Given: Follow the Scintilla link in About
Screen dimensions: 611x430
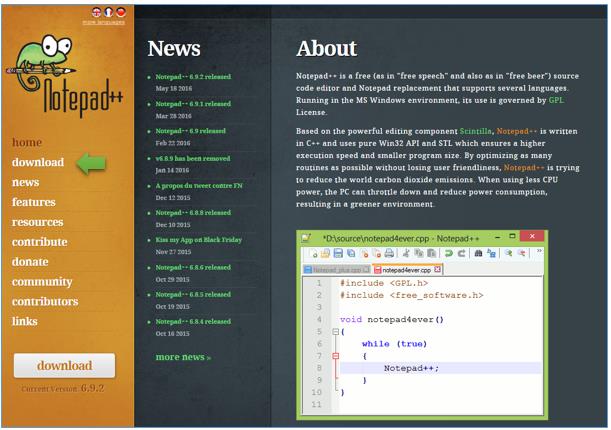Looking at the screenshot, I should [x=476, y=131].
